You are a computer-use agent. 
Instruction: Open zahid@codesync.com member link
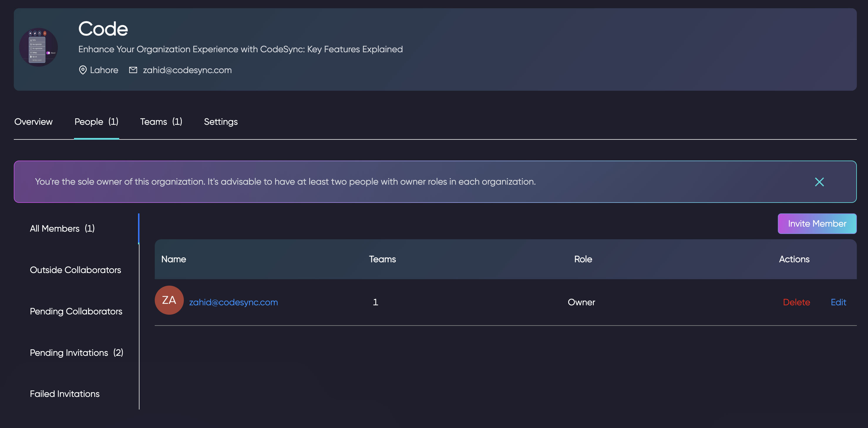[x=233, y=302]
